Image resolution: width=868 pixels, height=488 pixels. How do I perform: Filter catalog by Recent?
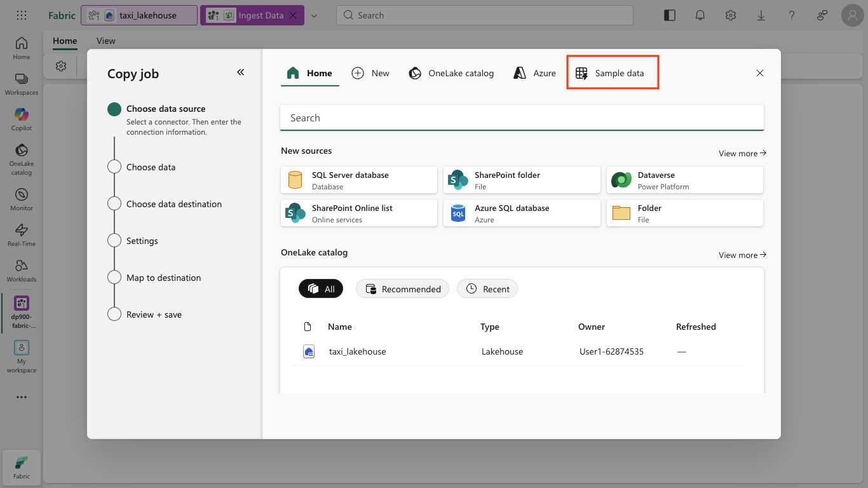pos(487,289)
